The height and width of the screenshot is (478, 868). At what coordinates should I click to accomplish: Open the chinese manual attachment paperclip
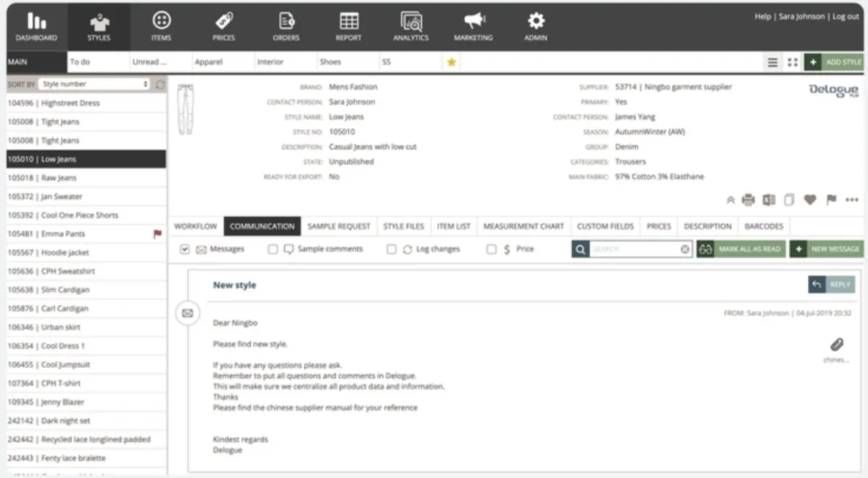click(x=836, y=345)
